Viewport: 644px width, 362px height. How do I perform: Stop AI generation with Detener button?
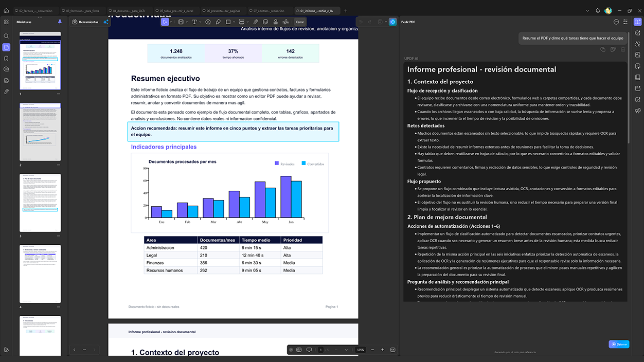[619, 345]
